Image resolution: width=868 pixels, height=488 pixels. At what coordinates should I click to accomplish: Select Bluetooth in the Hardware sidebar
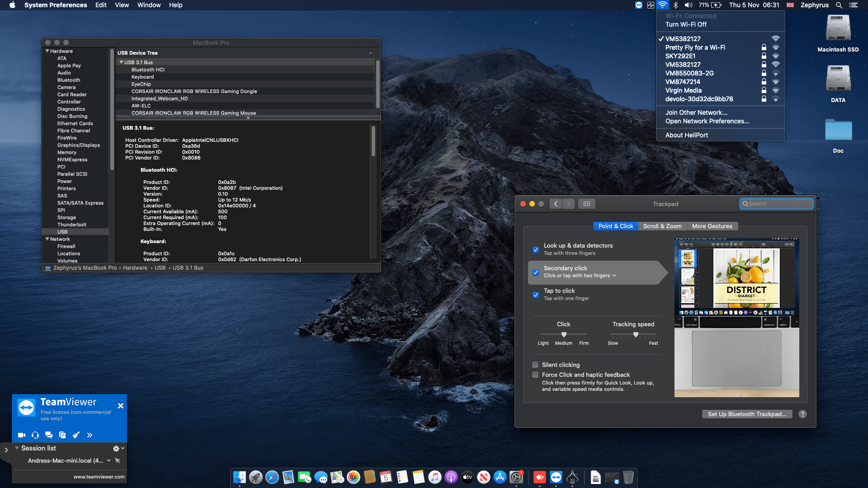click(69, 80)
